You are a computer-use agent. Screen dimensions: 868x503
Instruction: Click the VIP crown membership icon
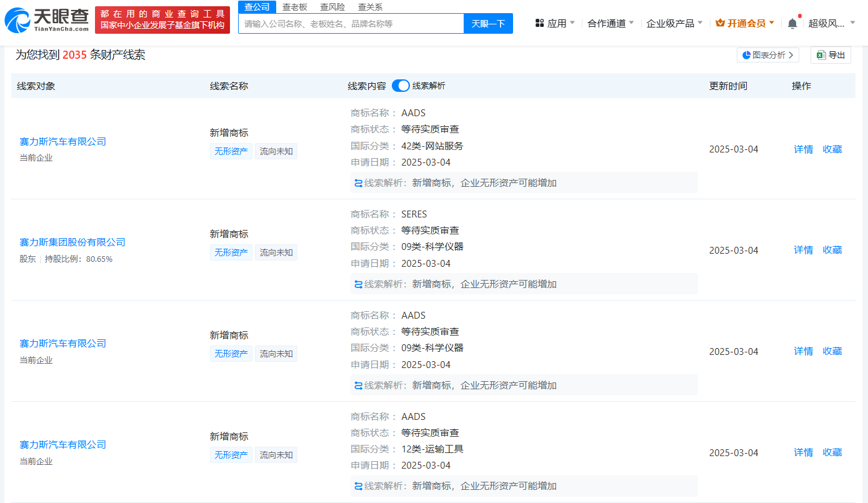pyautogui.click(x=720, y=23)
